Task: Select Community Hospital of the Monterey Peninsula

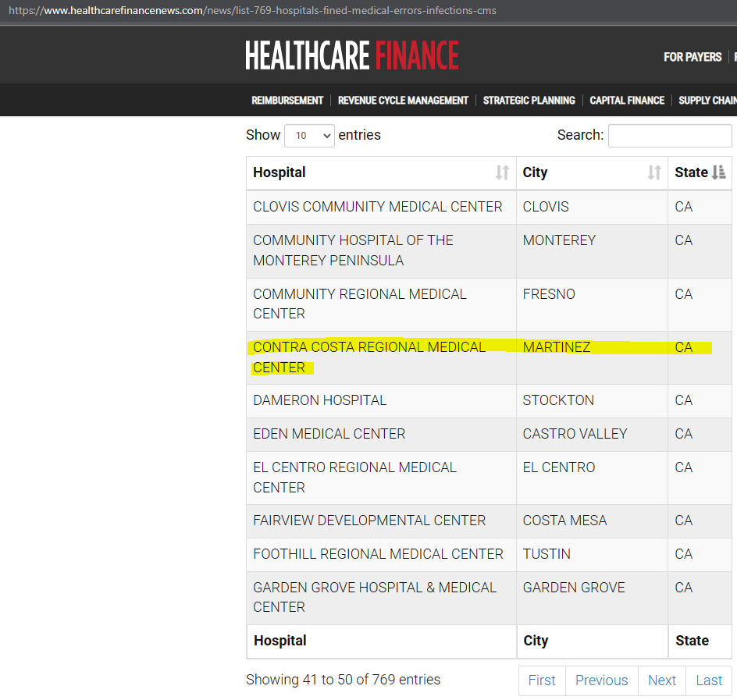Action: coord(381,251)
